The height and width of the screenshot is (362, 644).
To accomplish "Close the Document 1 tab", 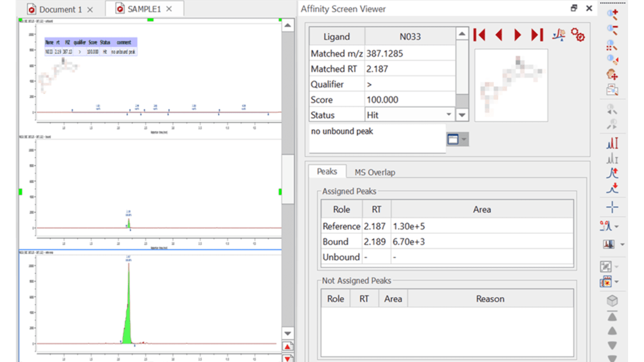I will [90, 10].
